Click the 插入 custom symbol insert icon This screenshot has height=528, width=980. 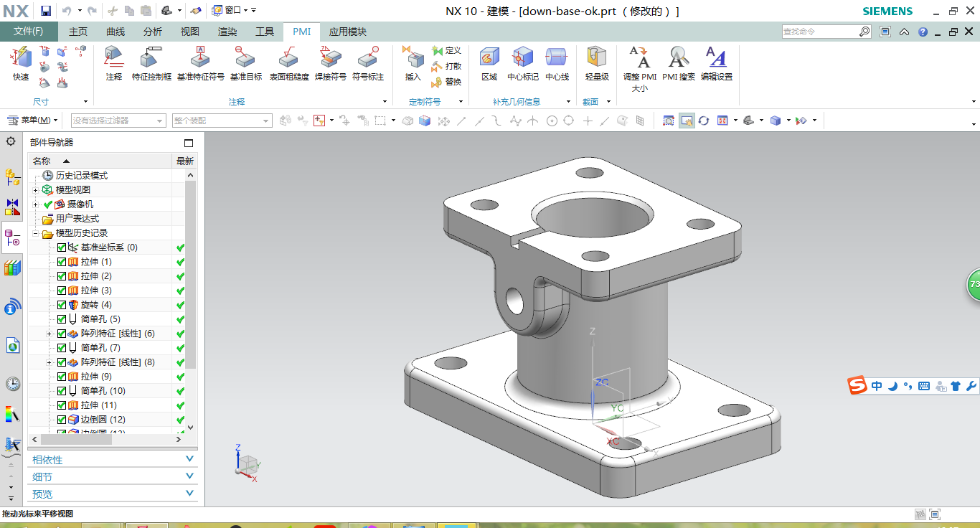tap(413, 64)
